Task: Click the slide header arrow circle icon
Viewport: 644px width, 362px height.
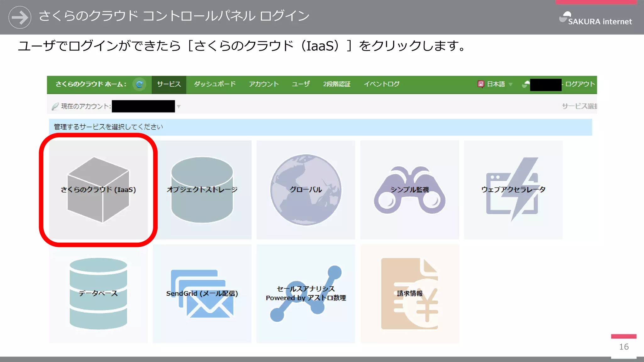Action: [20, 17]
